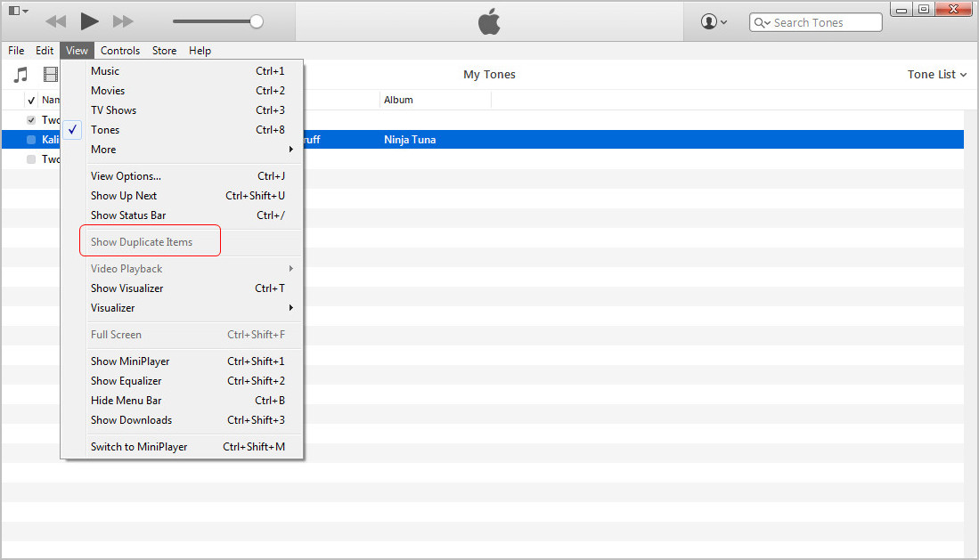Screen dimensions: 979x560
Task: Click the Full Screen menu entry
Action: [183, 335]
